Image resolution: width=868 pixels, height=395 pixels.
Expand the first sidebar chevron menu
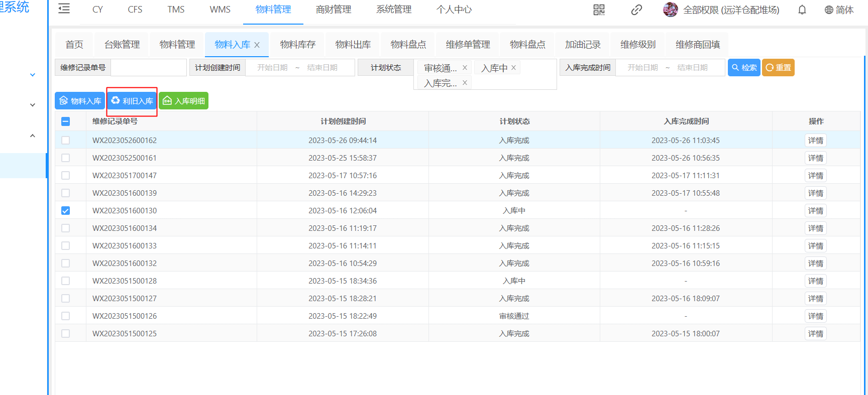[x=33, y=75]
